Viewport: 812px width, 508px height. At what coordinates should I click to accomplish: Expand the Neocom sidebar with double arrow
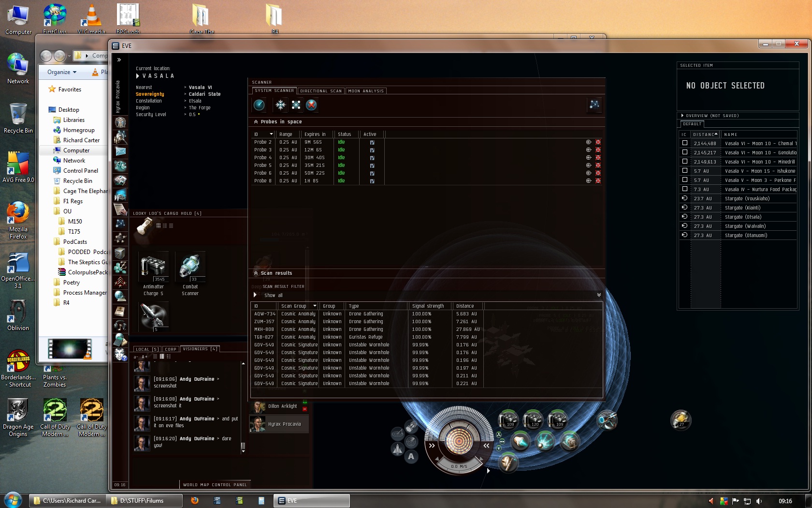click(x=119, y=60)
